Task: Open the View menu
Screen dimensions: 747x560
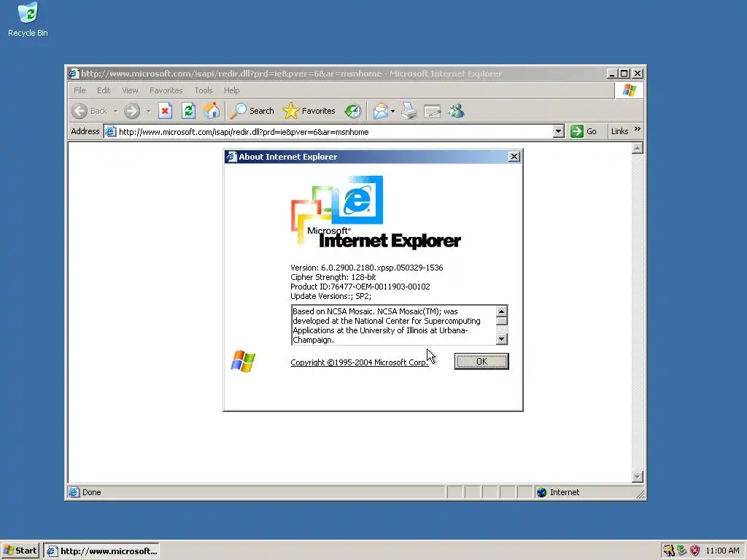Action: click(130, 90)
